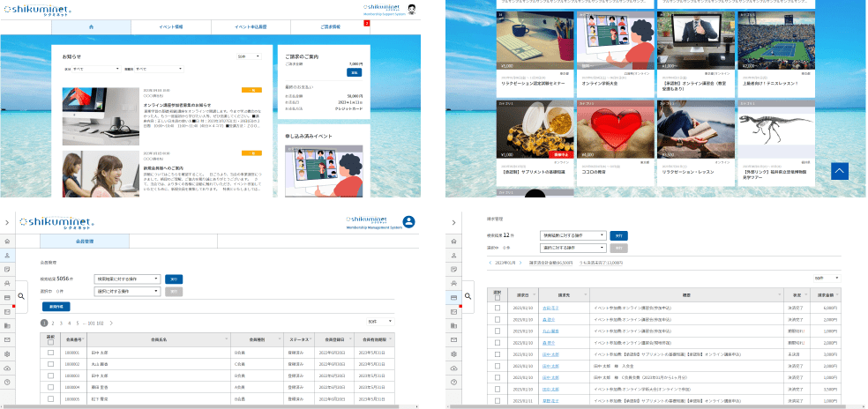This screenshot has width=868, height=409.
Task: Expand the sidebar chevron in billing management panel
Action: coord(453,223)
